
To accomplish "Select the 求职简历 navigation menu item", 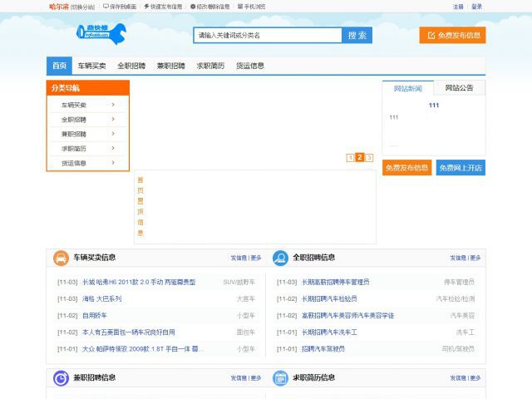I will tap(209, 66).
